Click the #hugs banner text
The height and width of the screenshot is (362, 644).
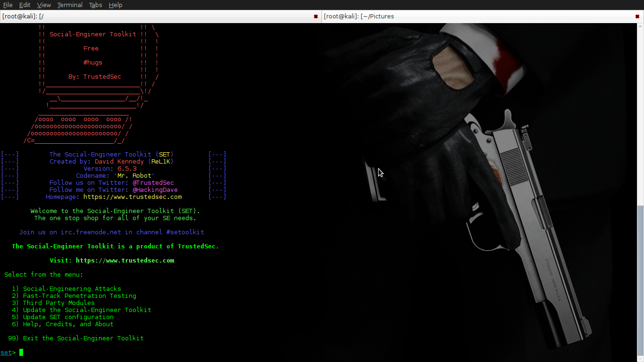93,63
